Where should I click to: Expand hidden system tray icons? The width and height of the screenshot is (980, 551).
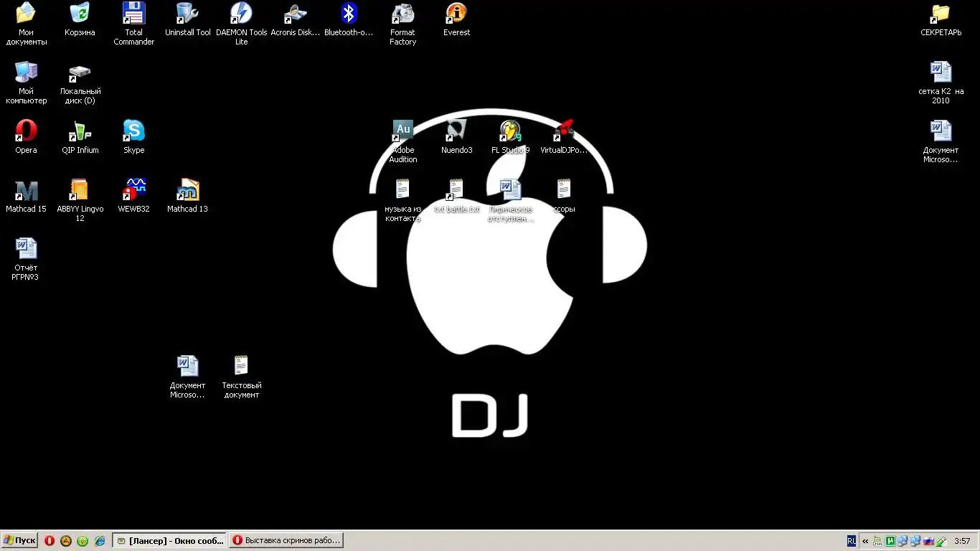(x=865, y=542)
